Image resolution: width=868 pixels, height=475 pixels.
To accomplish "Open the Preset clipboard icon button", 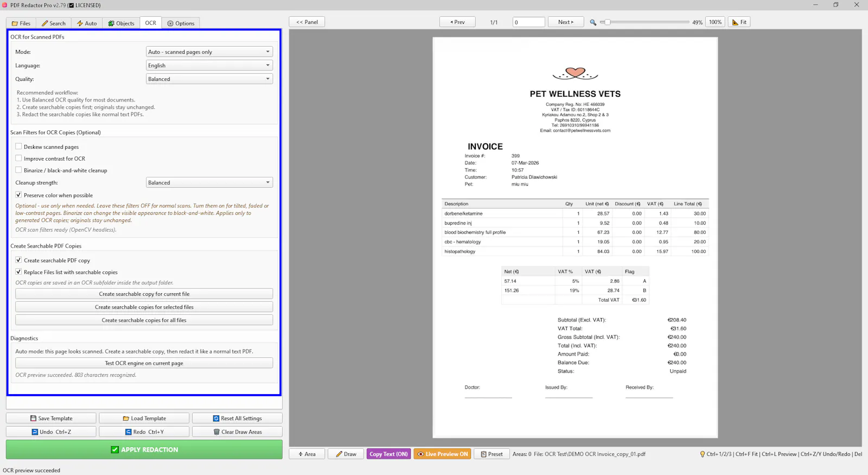I will (x=492, y=454).
